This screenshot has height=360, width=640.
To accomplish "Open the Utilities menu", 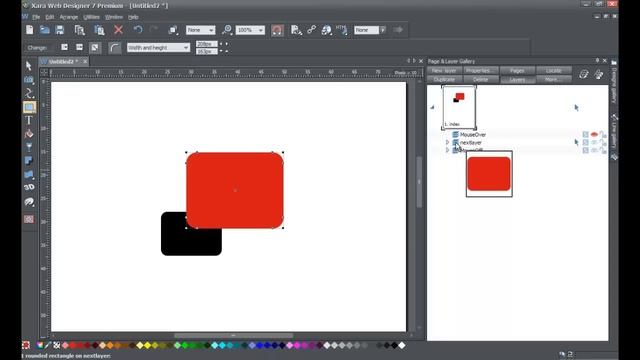I will 91,17.
